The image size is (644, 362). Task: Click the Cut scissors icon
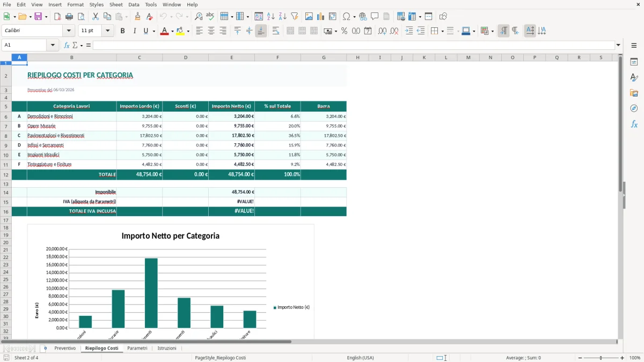95,17
